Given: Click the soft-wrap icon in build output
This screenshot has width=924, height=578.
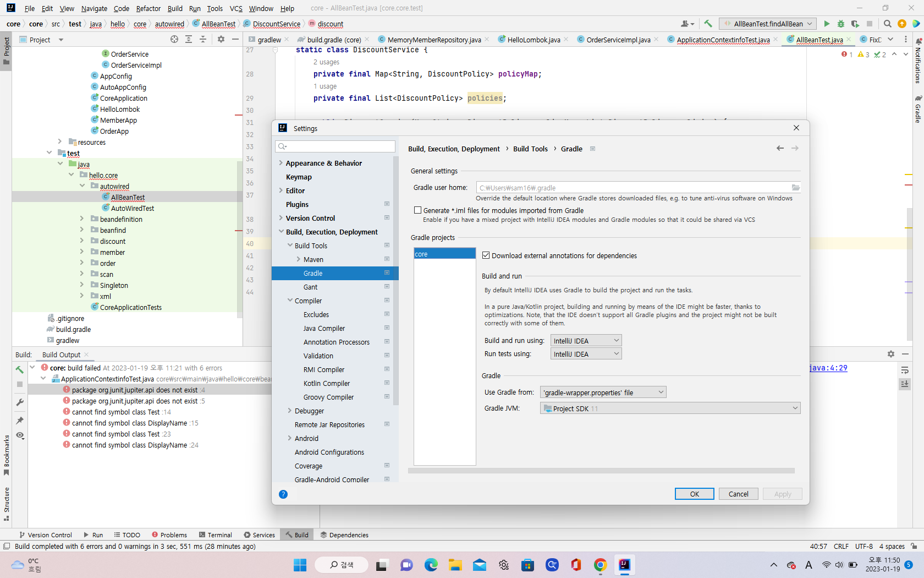Looking at the screenshot, I should click(x=905, y=370).
